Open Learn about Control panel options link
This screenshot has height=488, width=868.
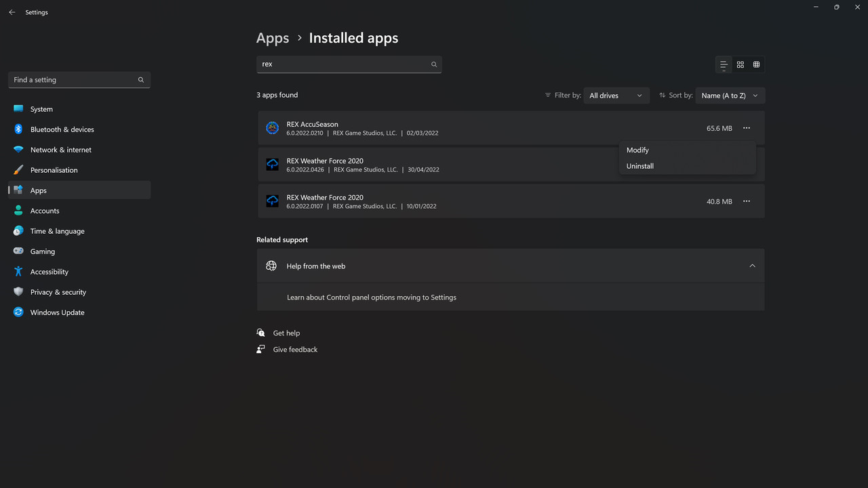coord(372,298)
